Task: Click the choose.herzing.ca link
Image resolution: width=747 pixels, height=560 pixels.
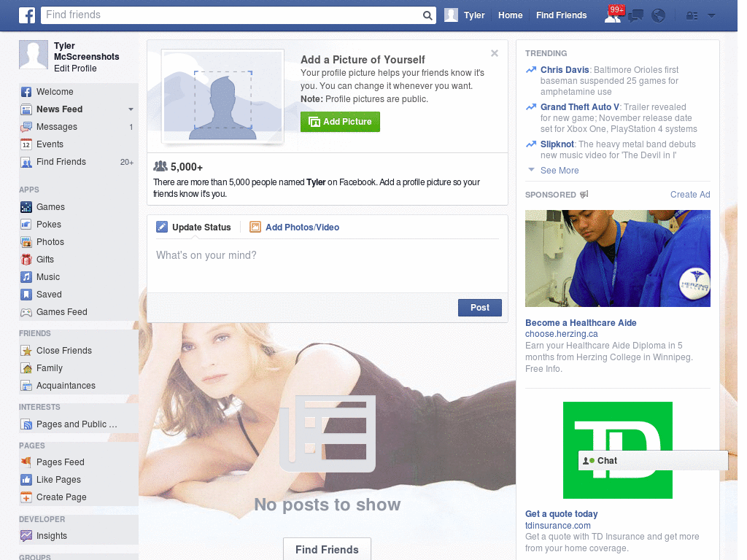Action: pyautogui.click(x=561, y=334)
